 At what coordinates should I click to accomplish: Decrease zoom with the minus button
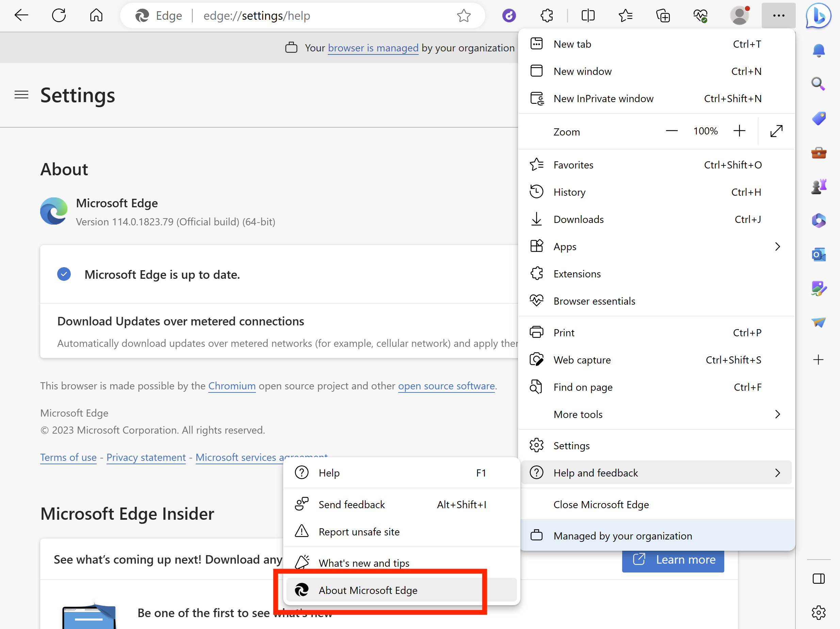coord(672,131)
